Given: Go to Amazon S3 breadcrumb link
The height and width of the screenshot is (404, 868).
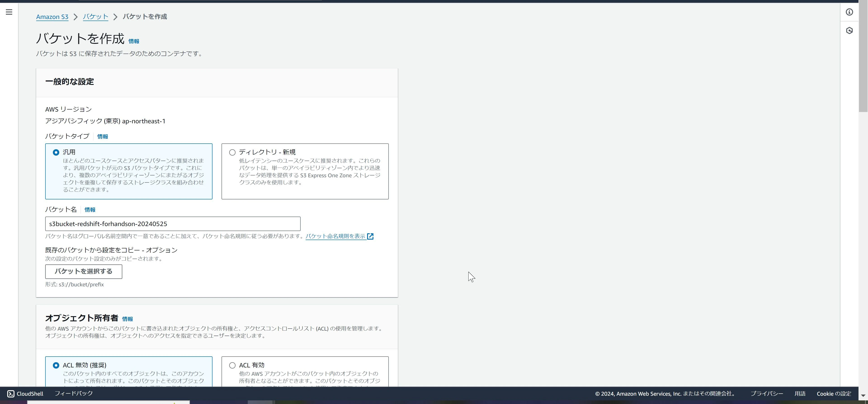Looking at the screenshot, I should pyautogui.click(x=52, y=17).
